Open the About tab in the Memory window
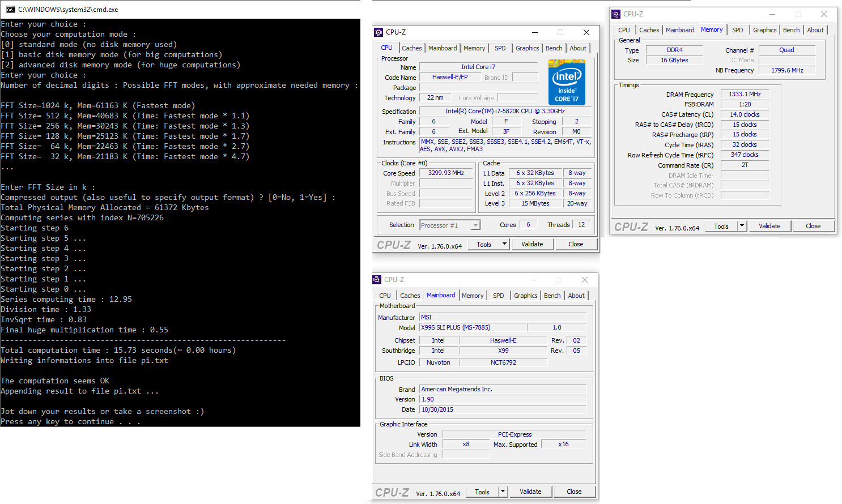The image size is (842, 504). tap(815, 30)
